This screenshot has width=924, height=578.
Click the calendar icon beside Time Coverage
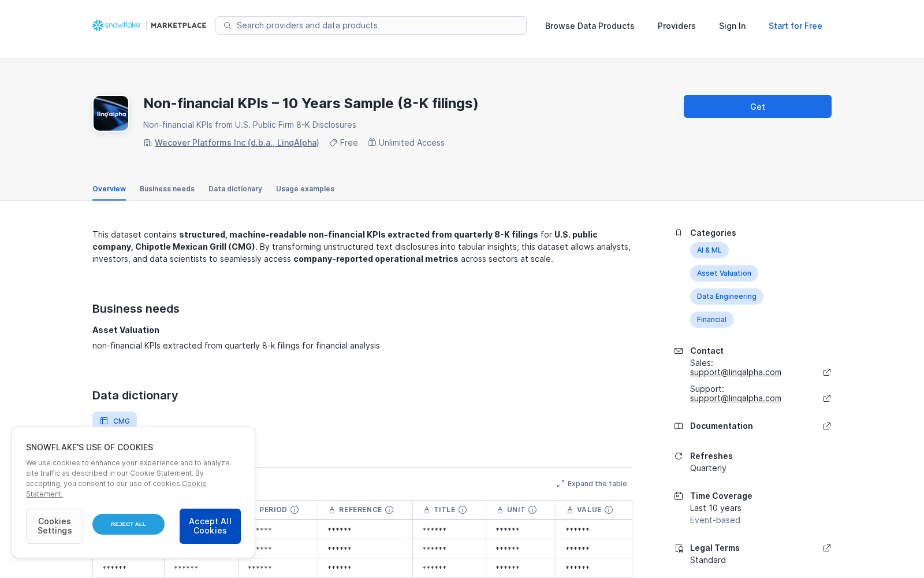coord(679,496)
